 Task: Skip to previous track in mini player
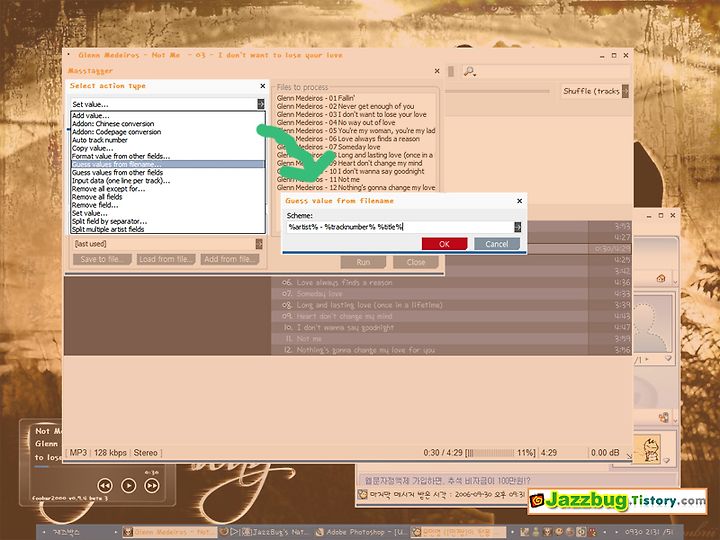pos(105,485)
